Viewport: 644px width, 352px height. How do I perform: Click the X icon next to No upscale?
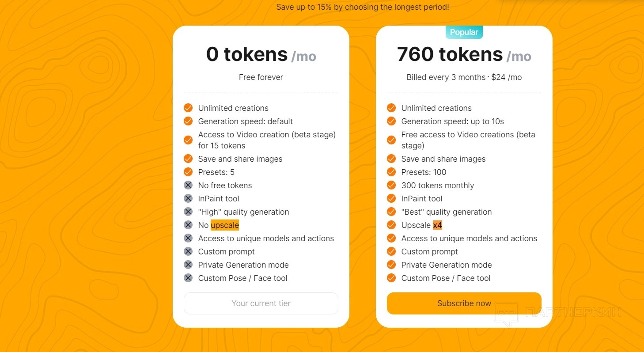[x=188, y=225]
